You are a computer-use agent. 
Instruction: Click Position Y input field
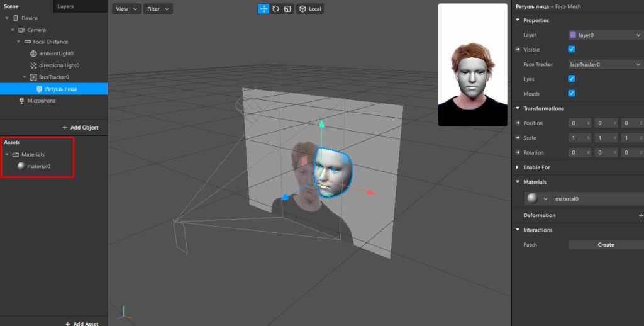pyautogui.click(x=606, y=123)
